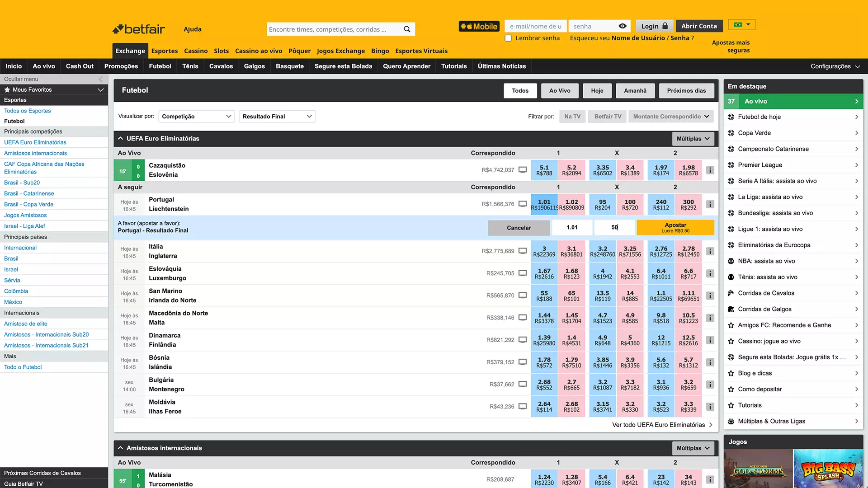This screenshot has height=488, width=868.
Task: Click the bet stake input field
Action: [614, 228]
